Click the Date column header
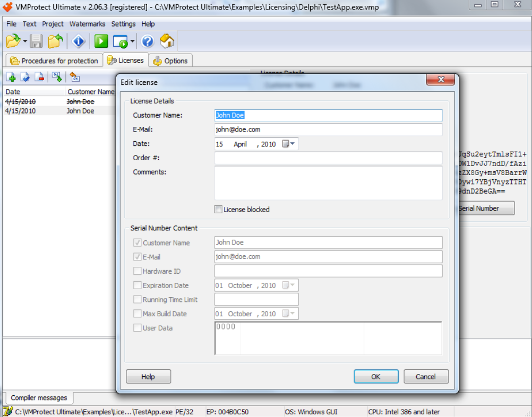Image resolution: width=532 pixels, height=417 pixels. [34, 92]
